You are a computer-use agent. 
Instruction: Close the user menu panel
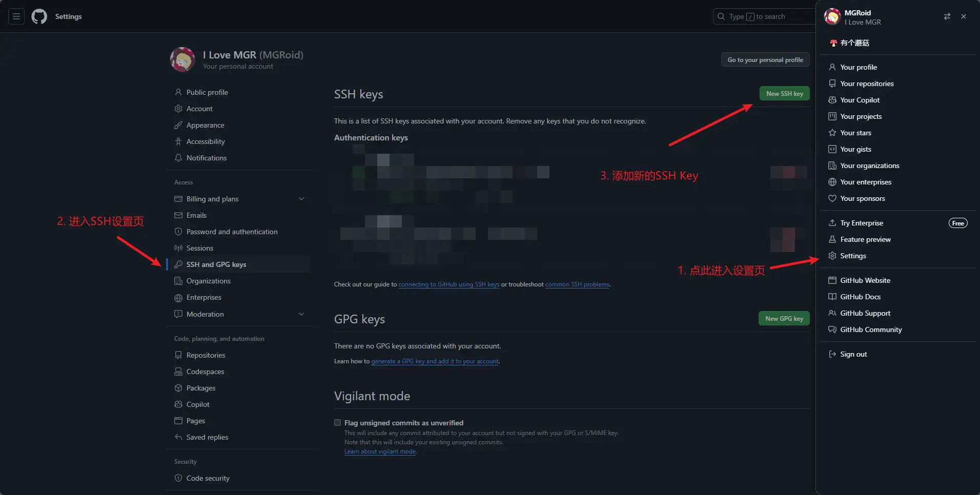pos(964,16)
